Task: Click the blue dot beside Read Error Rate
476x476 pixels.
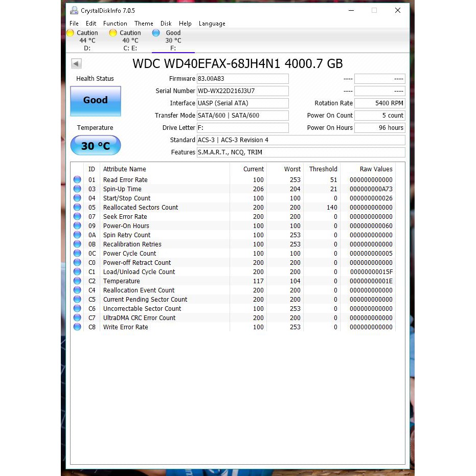Action: [x=77, y=179]
